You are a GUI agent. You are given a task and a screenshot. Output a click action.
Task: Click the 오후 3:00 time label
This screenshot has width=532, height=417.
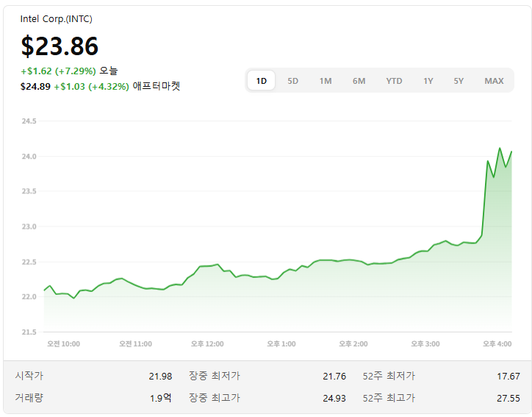pyautogui.click(x=425, y=344)
